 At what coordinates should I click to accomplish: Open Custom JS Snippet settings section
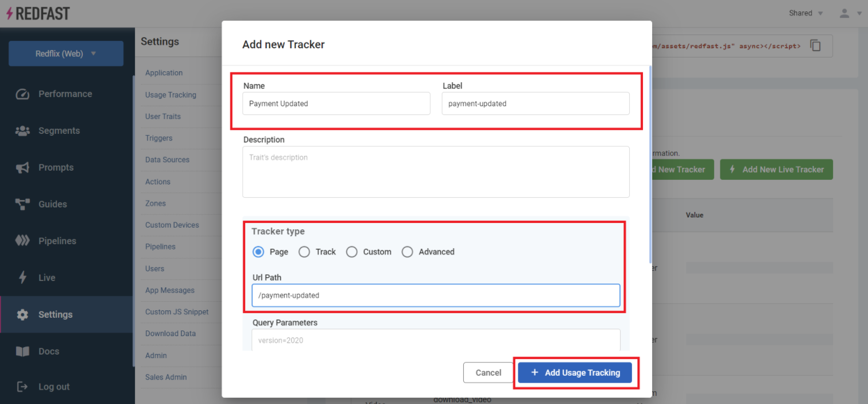click(x=177, y=312)
